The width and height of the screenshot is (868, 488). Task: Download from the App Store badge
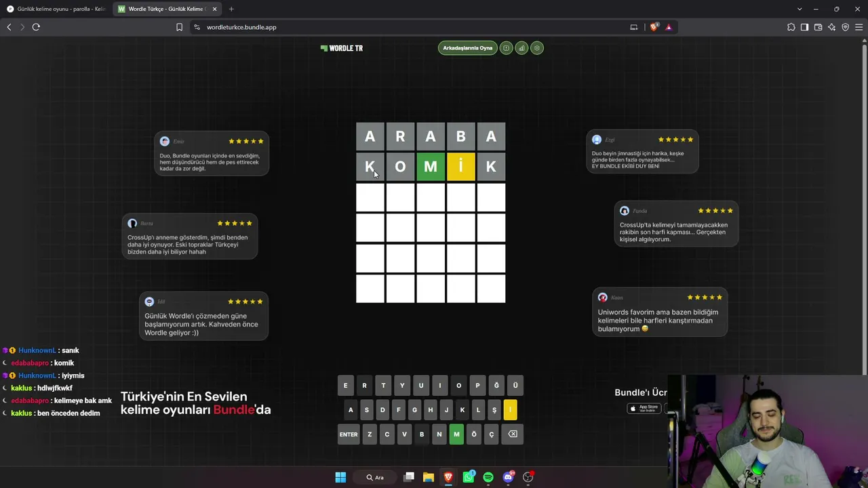coord(644,408)
